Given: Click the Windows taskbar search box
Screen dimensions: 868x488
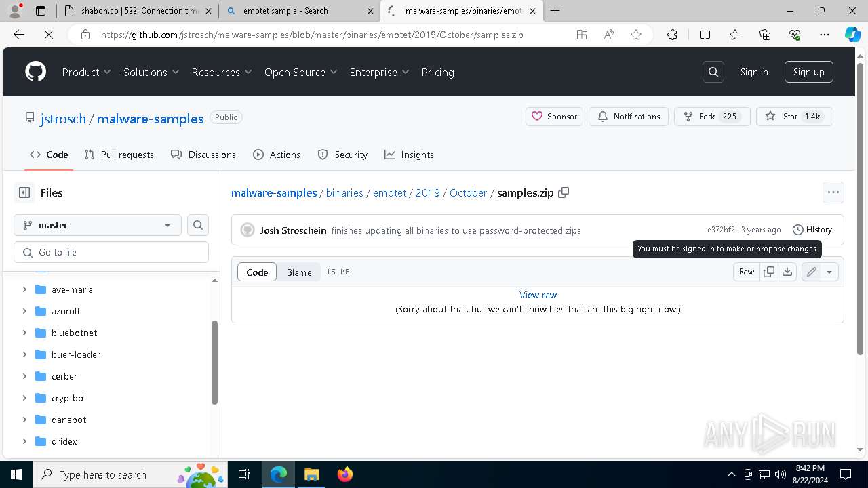Looking at the screenshot, I should pyautogui.click(x=130, y=474).
